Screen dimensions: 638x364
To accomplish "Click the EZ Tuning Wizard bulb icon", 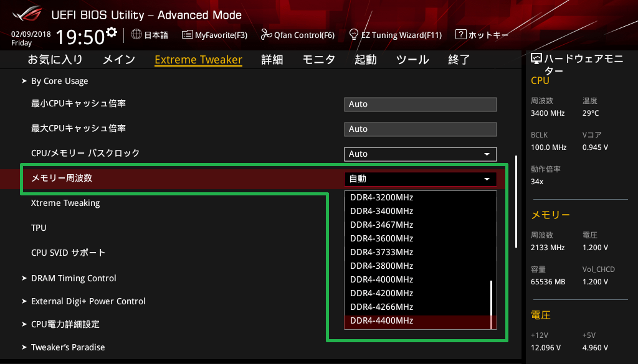I will 354,34.
